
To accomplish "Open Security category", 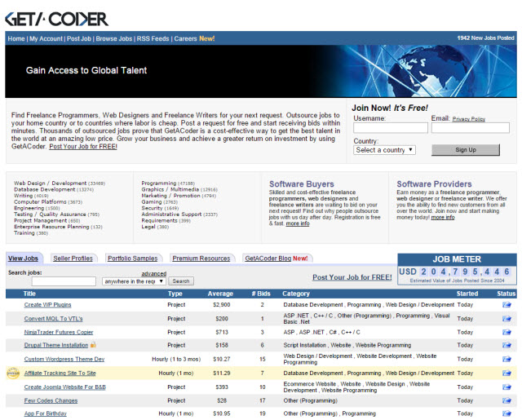I will [x=152, y=208].
